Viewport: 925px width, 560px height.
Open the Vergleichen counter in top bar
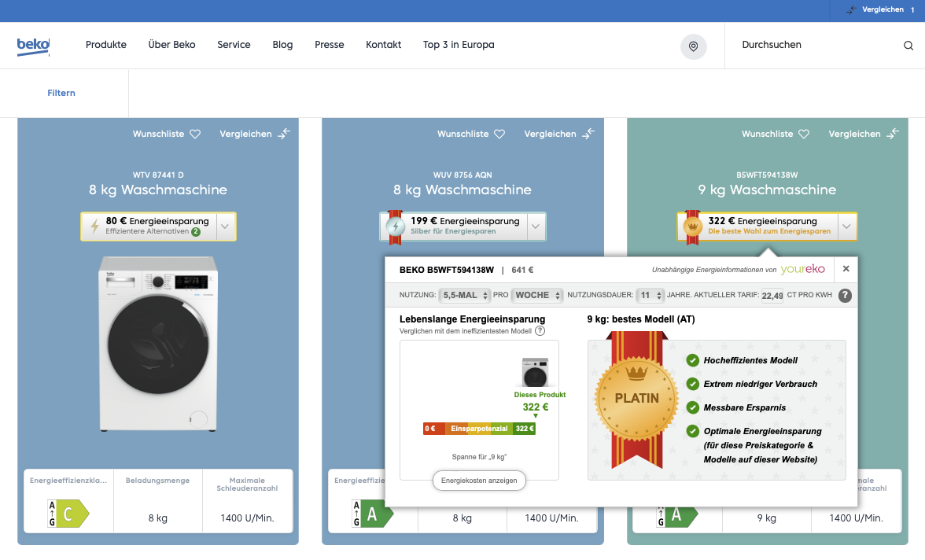[x=879, y=9]
